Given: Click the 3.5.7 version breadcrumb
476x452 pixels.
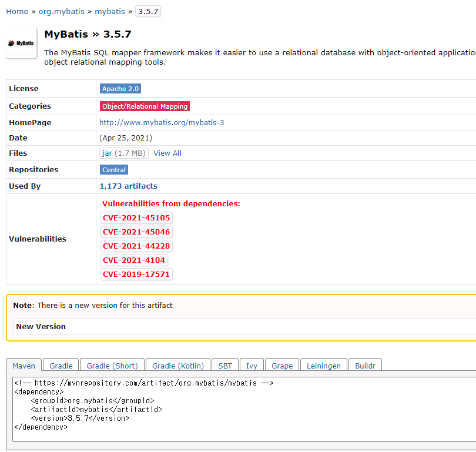Looking at the screenshot, I should click(x=148, y=12).
